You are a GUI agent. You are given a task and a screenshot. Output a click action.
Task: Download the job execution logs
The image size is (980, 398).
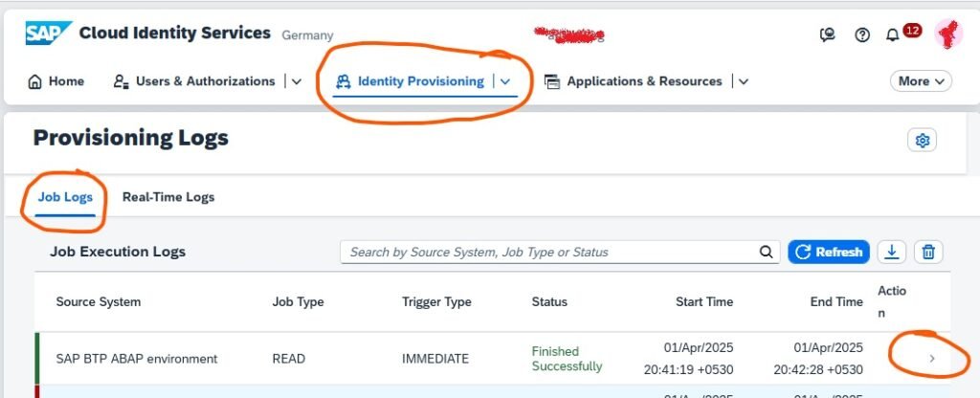(x=892, y=253)
